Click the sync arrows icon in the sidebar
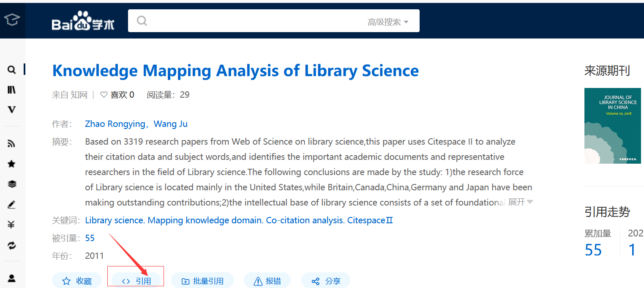 click(x=11, y=245)
